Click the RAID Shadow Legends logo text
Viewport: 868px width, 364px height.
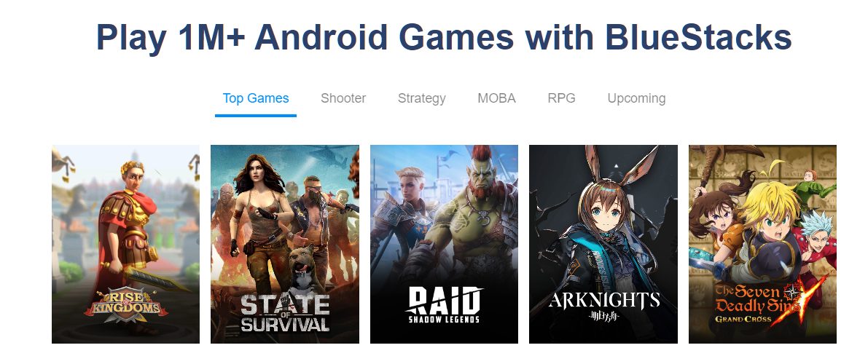pos(444,305)
